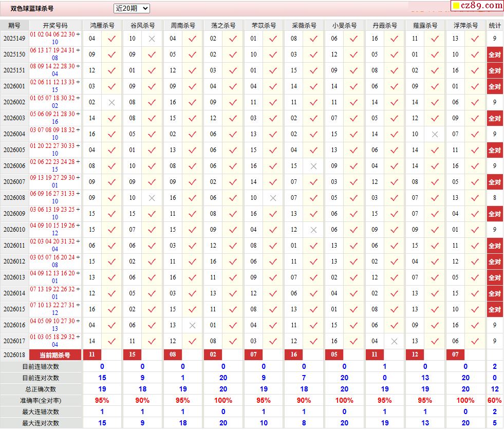
Task: Click the 全对 badge for period 2026015
Action: 494,309
